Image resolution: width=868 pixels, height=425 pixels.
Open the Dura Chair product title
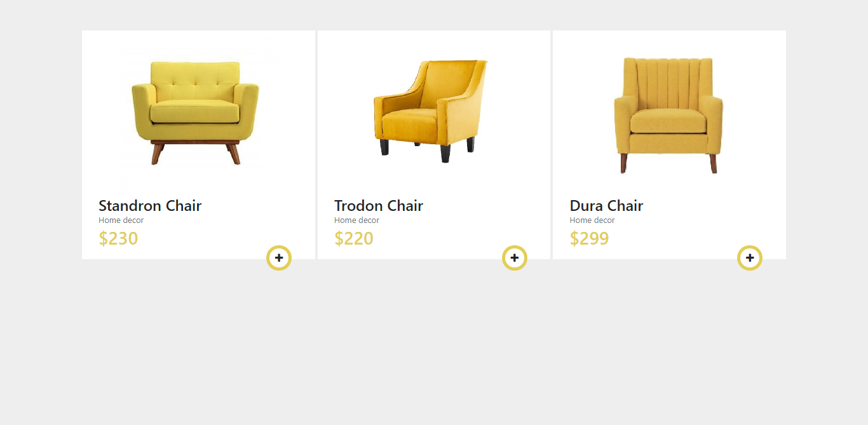[x=606, y=205]
